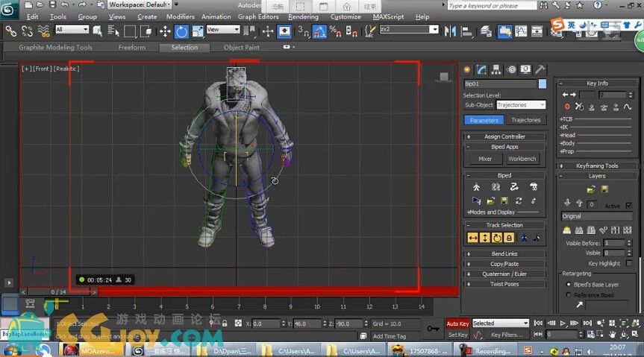Click the Select and Link tool

click(10, 31)
